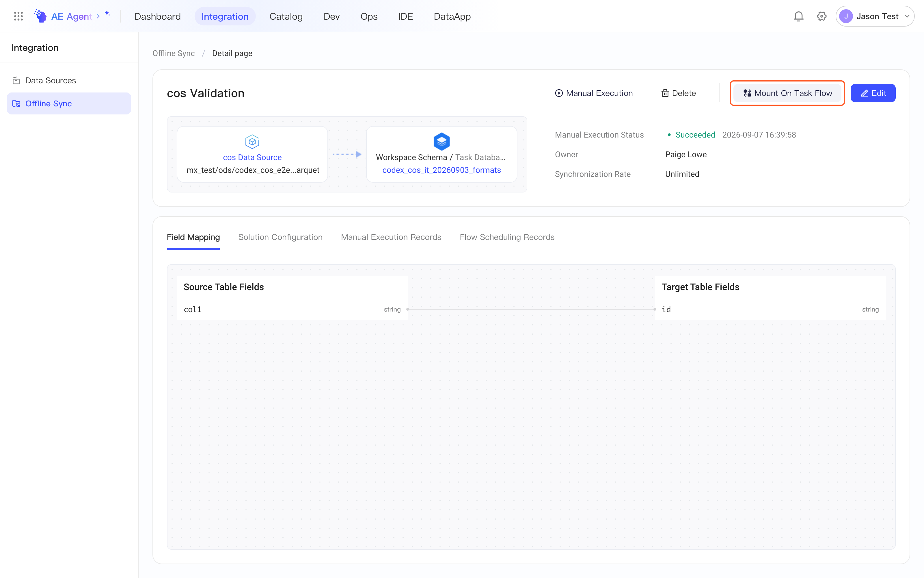Screen dimensions: 924x578
Task: Click the Workspace Schema layered icon
Action: click(441, 141)
